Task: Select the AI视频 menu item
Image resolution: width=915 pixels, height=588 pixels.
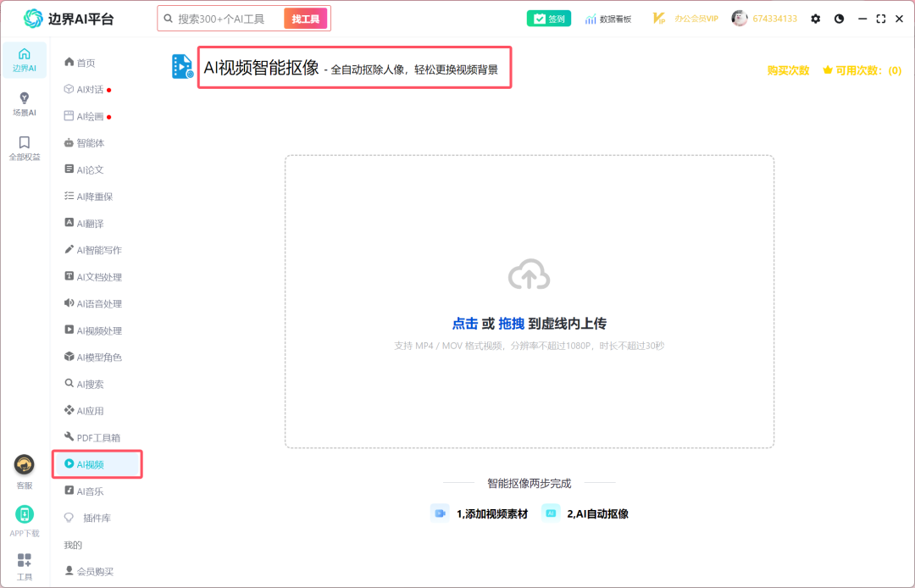Action: point(97,464)
